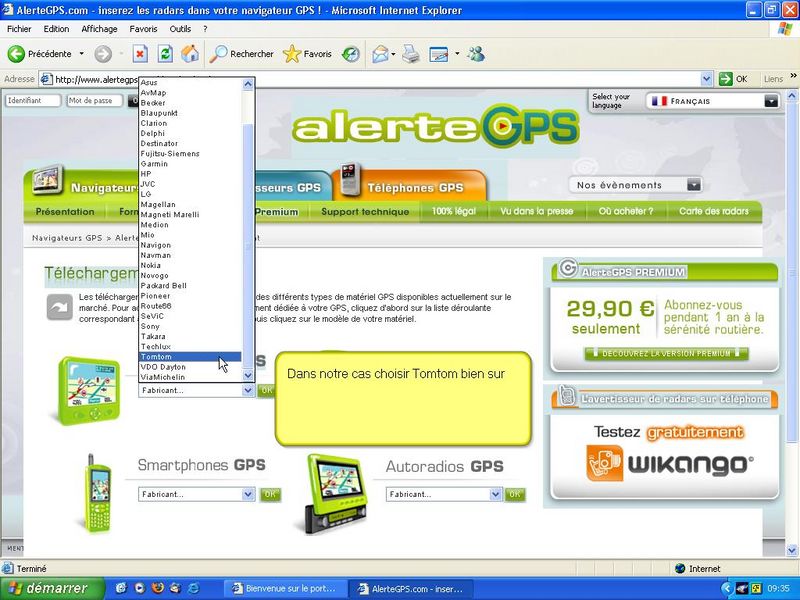This screenshot has width=800, height=600.
Task: Open the Carte des radars page
Action: (x=714, y=211)
